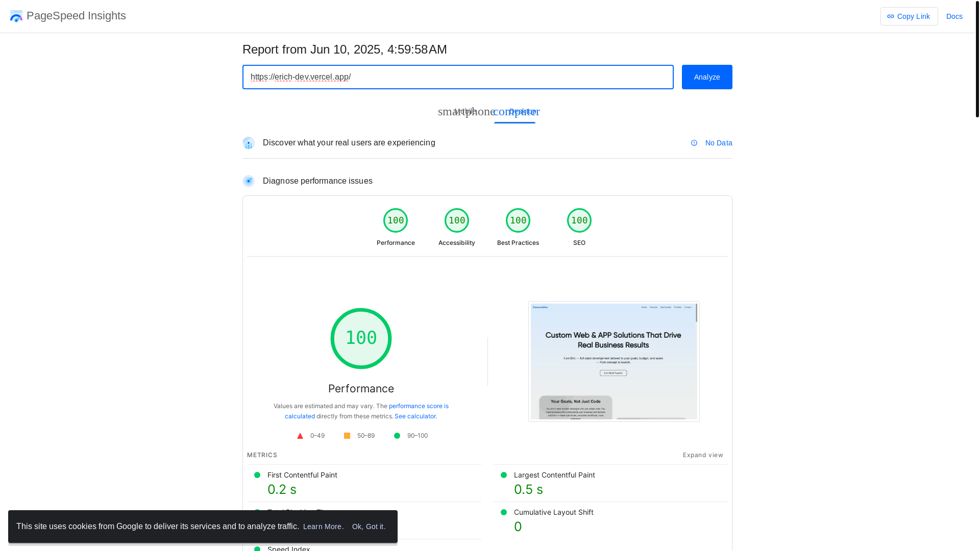Click the red triangle 0–49 legend icon
The width and height of the screenshot is (980, 551).
[300, 436]
